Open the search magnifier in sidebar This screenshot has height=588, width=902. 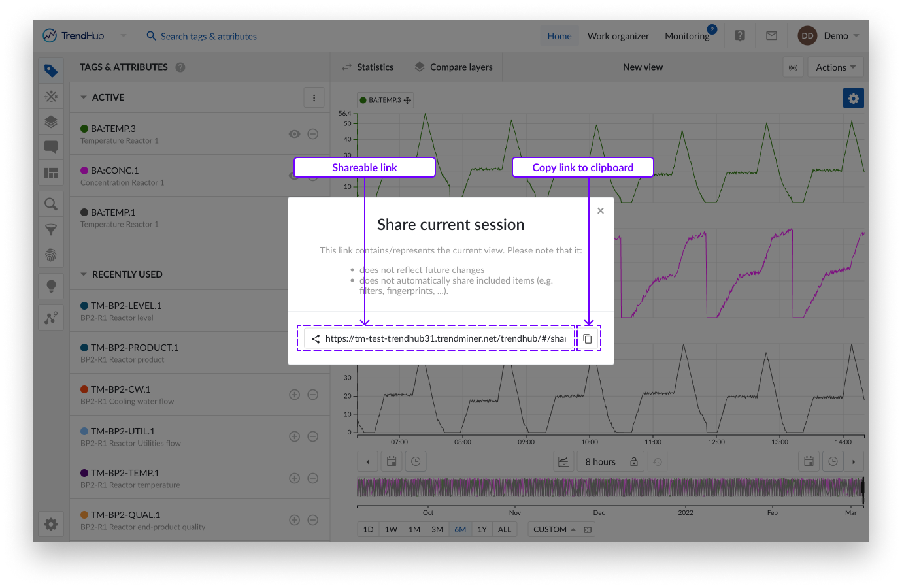point(51,204)
